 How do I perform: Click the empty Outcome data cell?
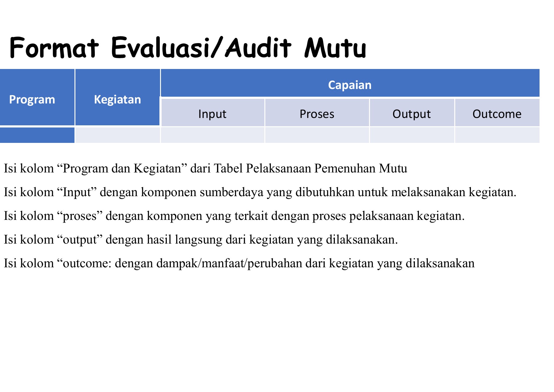[497, 135]
